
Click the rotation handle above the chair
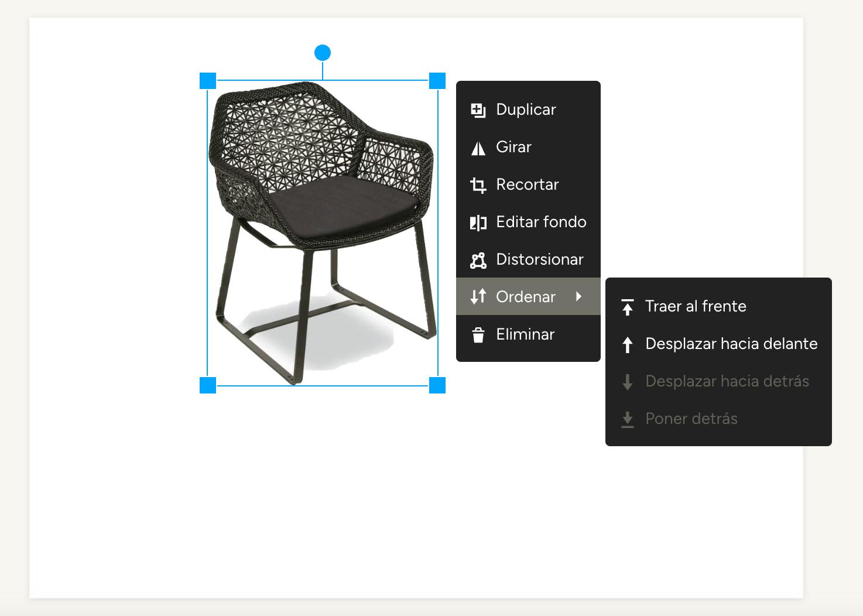click(x=323, y=53)
